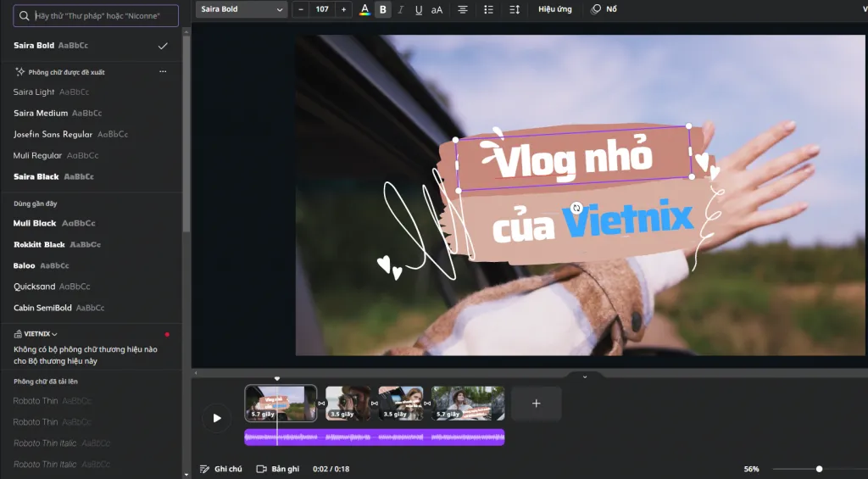Select Quicksand font
This screenshot has width=868, height=479.
click(x=92, y=287)
